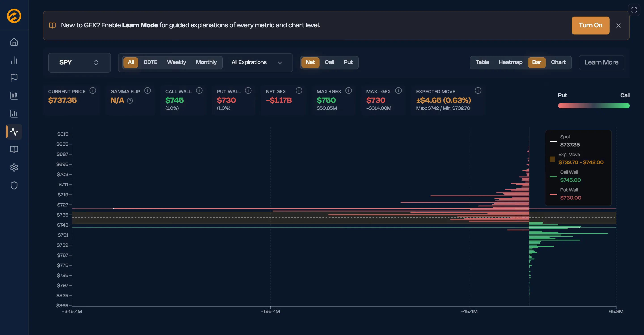The height and width of the screenshot is (335, 644).
Task: Show info for Gamma Flip
Action: 148,91
